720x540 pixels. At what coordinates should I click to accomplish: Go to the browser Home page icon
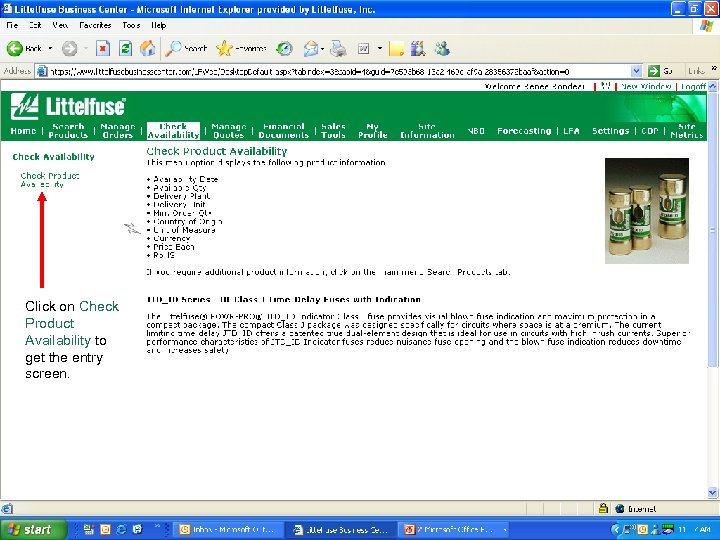(148, 48)
